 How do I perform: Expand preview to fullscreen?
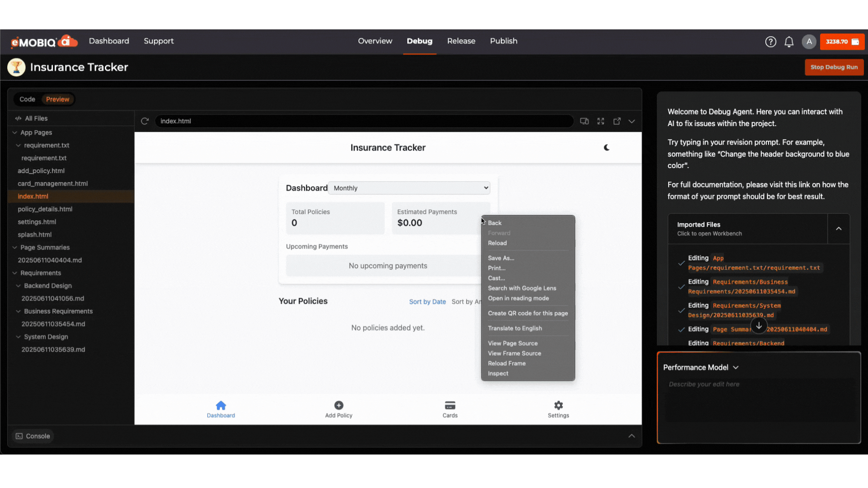(x=600, y=121)
